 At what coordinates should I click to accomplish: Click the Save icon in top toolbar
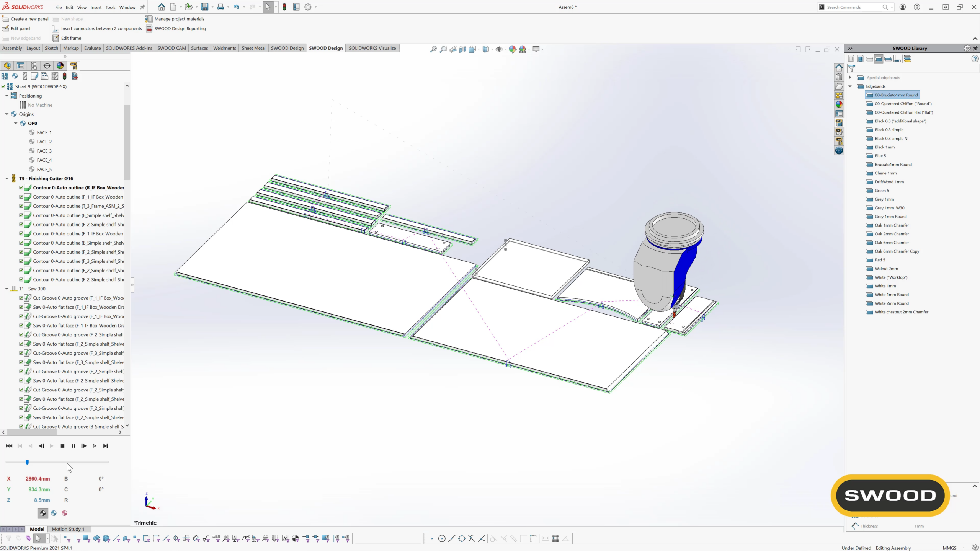click(205, 7)
